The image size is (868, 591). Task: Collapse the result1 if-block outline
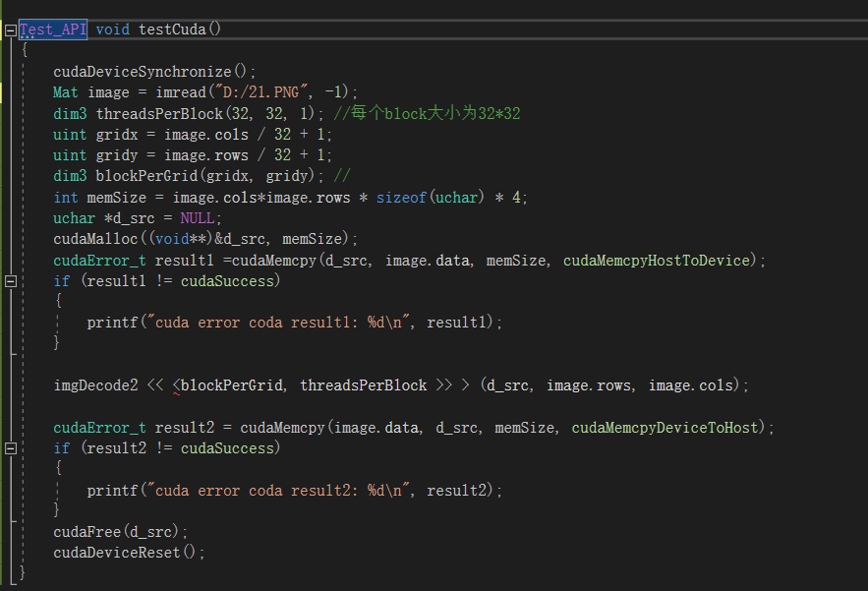click(x=11, y=281)
